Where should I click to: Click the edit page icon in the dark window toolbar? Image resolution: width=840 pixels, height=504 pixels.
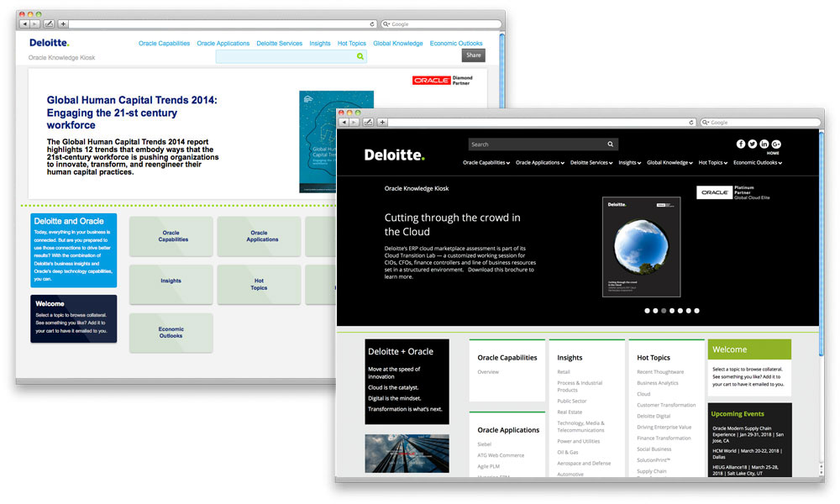pos(368,122)
